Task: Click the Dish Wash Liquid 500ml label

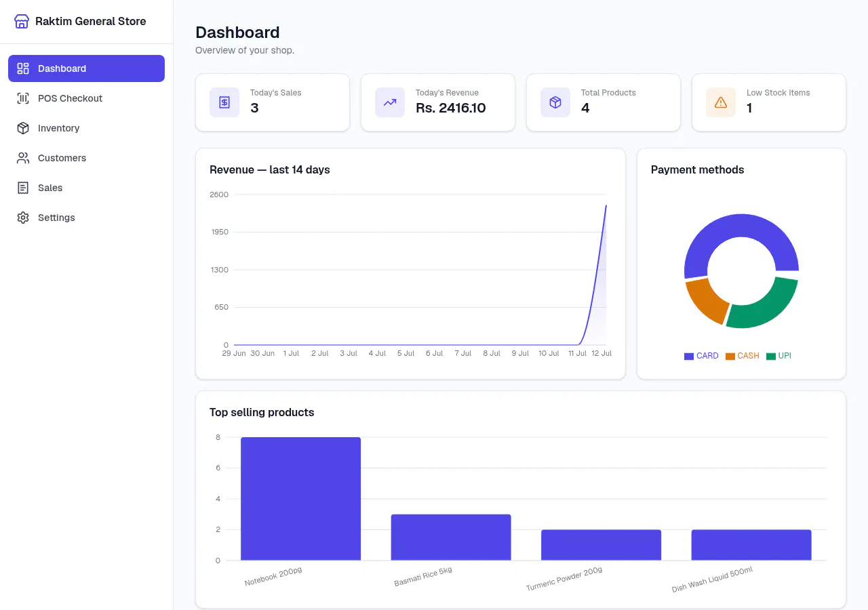Action: coord(712,579)
